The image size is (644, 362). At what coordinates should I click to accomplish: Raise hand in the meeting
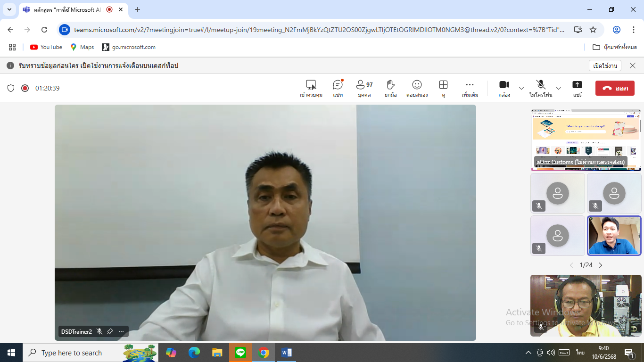pyautogui.click(x=390, y=88)
